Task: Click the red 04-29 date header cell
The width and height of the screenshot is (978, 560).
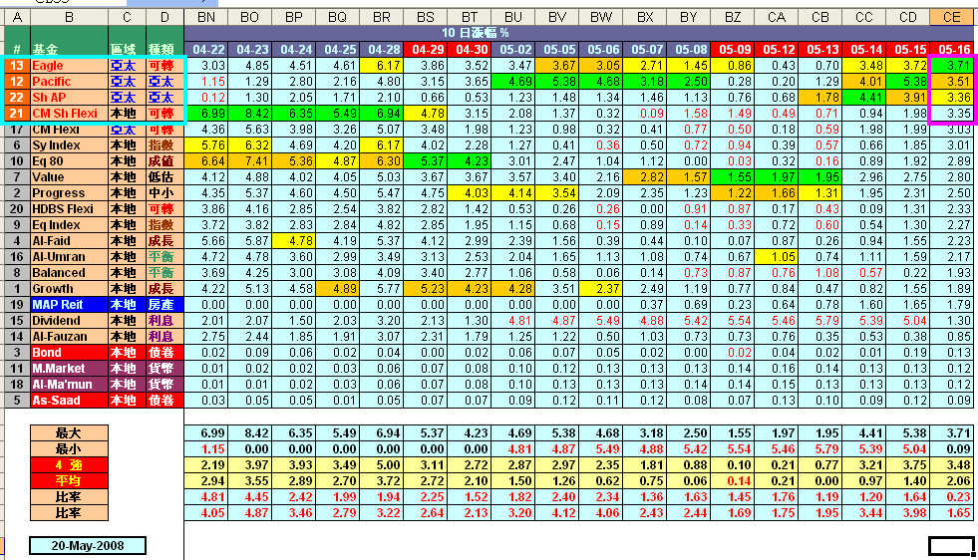Action: (426, 49)
